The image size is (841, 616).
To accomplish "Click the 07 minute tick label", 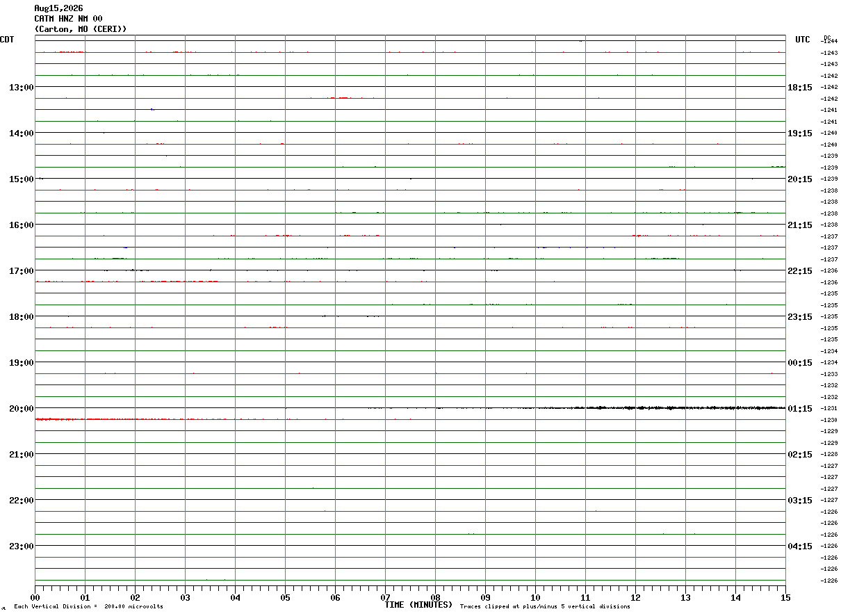I will tap(386, 597).
